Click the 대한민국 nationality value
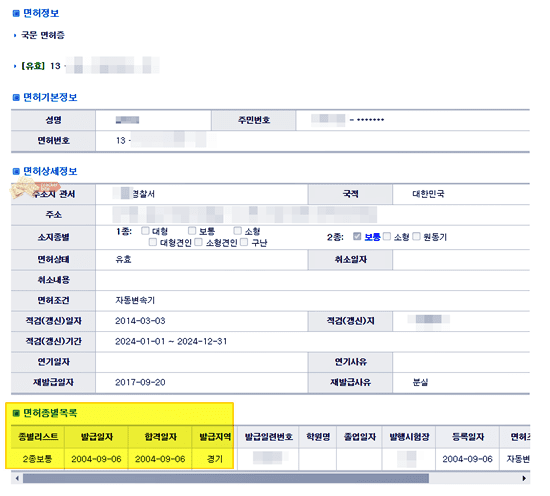This screenshot has height=496, width=550. point(428,194)
